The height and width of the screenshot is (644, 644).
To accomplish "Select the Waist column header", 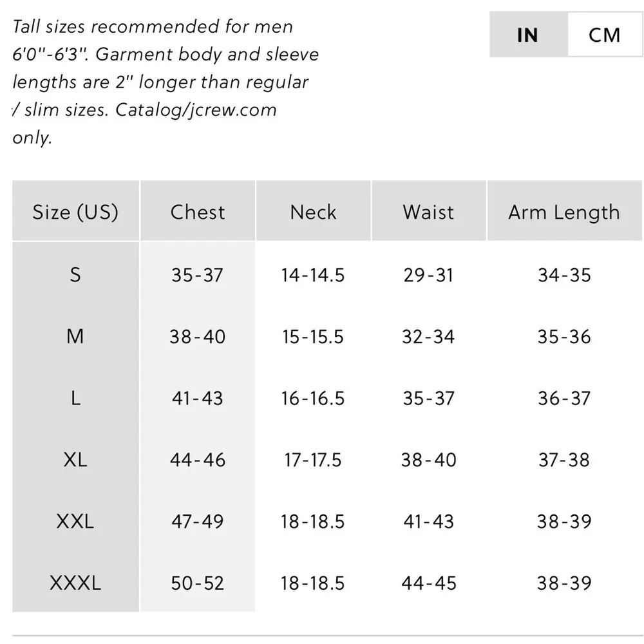I will click(x=429, y=211).
